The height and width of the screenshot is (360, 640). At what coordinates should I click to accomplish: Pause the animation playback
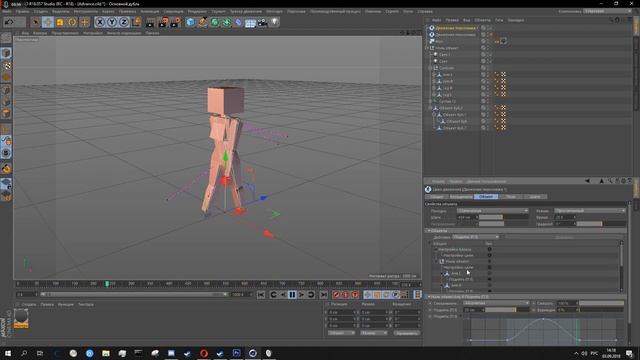click(292, 295)
